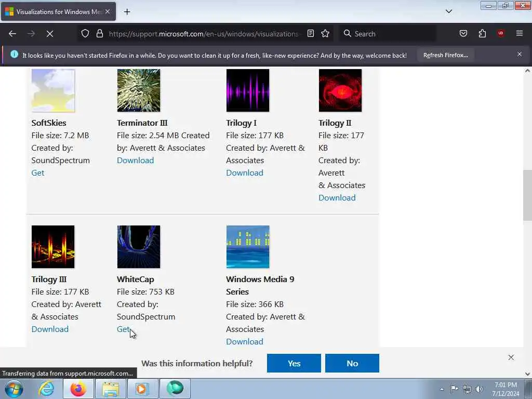Click the Firefox taskbar icon
The width and height of the screenshot is (532, 399).
click(x=78, y=389)
